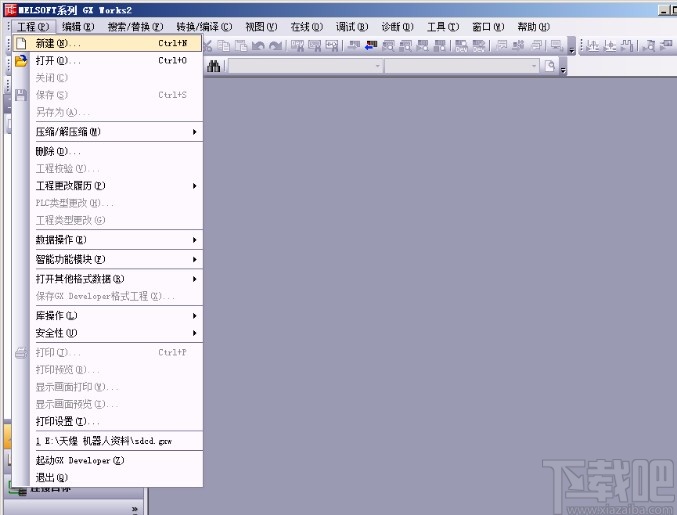Click the Undo arrow icon
677x515 pixels.
coord(258,45)
